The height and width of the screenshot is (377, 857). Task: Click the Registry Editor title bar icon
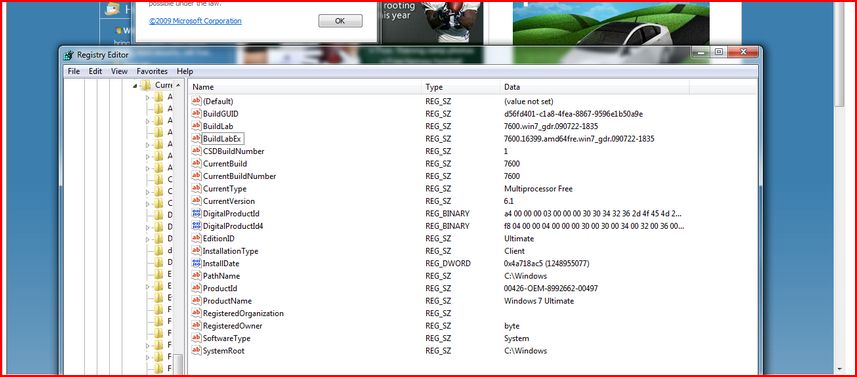tap(69, 55)
